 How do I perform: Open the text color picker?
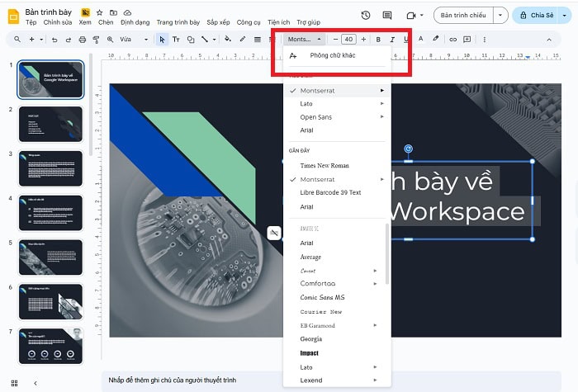click(420, 39)
